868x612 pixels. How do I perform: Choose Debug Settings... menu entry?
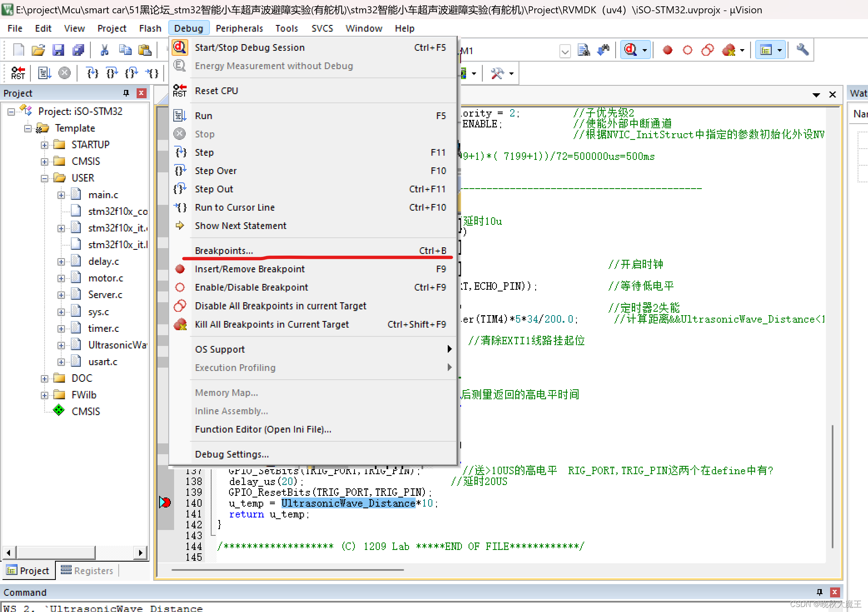(232, 454)
